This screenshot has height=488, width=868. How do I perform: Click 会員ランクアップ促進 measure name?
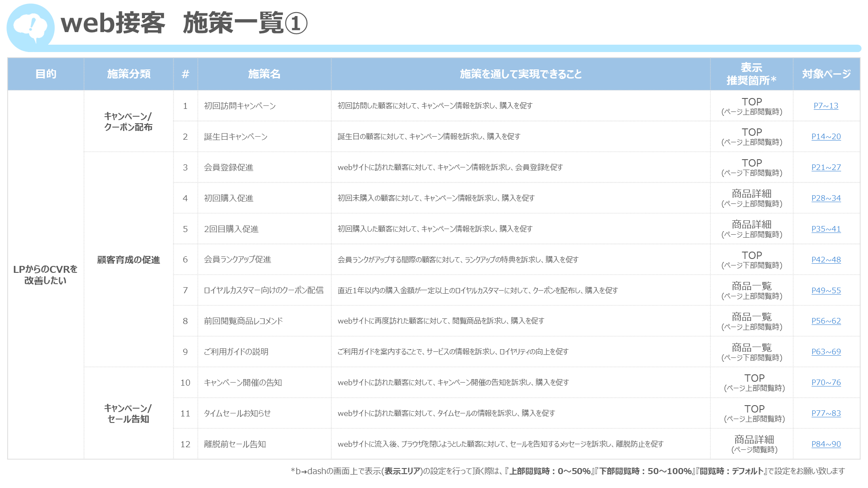[237, 259]
